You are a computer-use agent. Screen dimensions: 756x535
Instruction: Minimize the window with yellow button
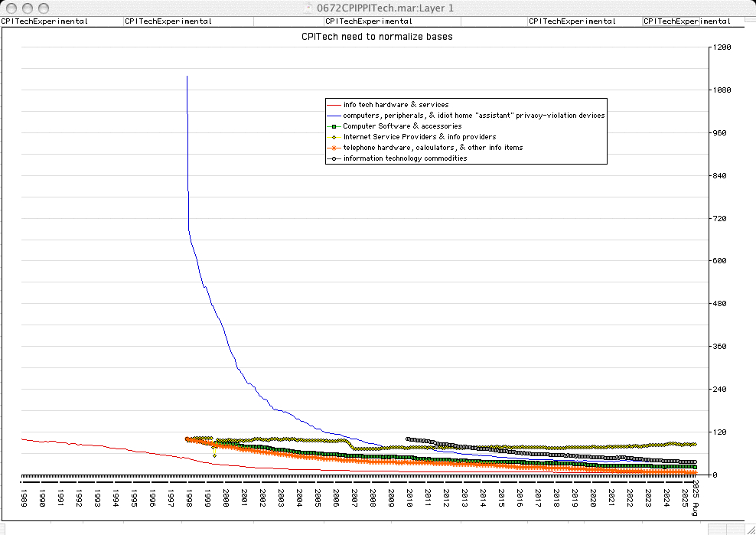tap(28, 8)
